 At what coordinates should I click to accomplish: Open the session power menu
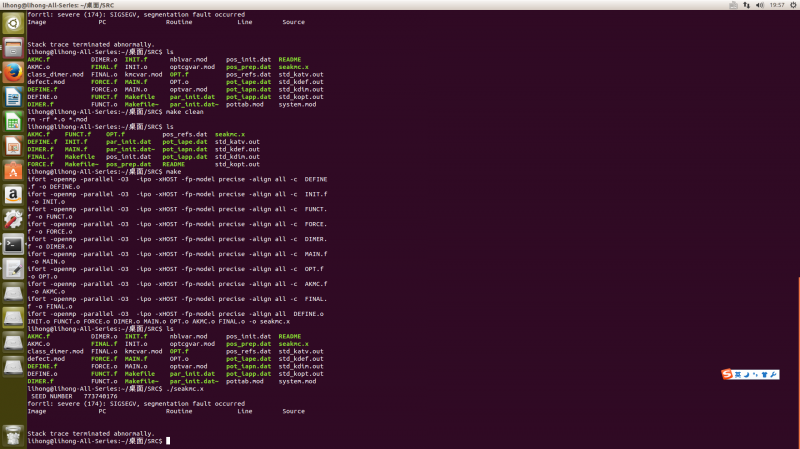[x=793, y=5]
